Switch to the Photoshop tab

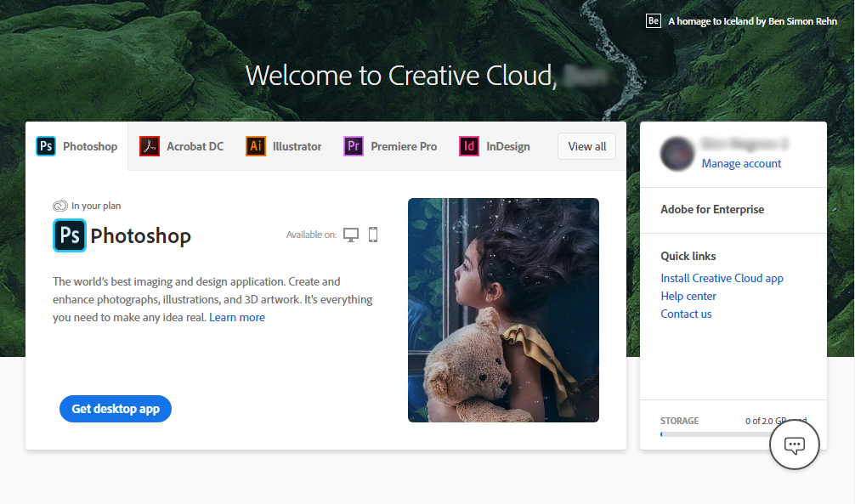76,146
